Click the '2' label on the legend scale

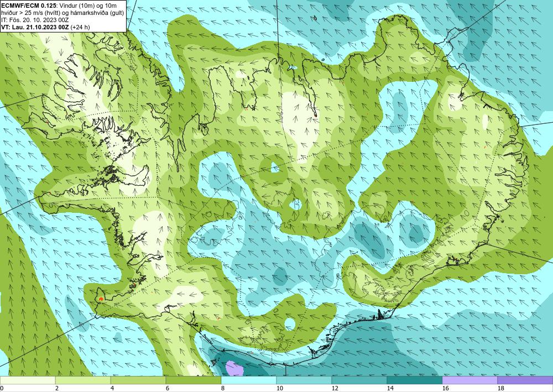(57, 388)
